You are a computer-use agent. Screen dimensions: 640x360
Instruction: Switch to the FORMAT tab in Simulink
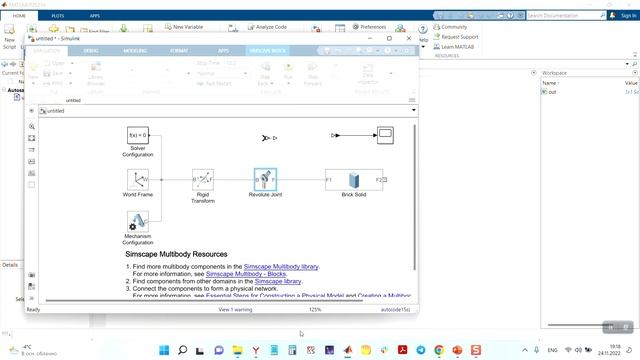tap(179, 51)
